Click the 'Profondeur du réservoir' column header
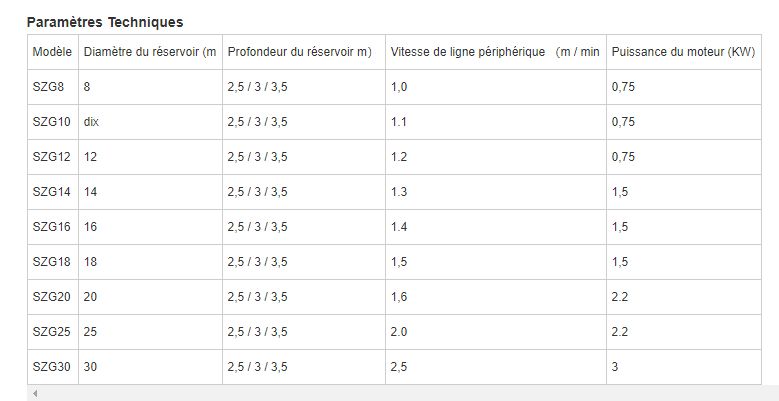779x401 pixels. click(299, 52)
